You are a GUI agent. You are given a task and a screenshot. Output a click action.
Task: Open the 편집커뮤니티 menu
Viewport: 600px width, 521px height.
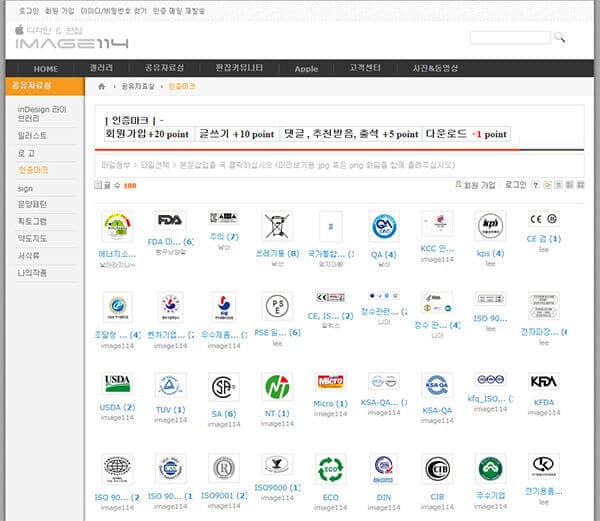coord(240,68)
